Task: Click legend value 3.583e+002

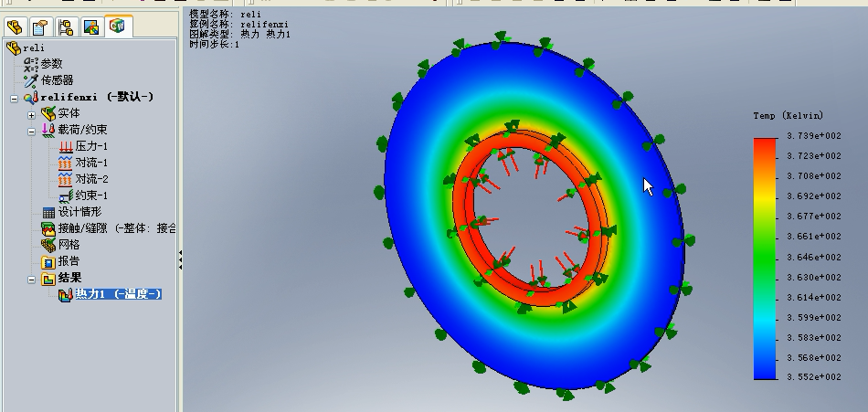Action: coord(814,337)
